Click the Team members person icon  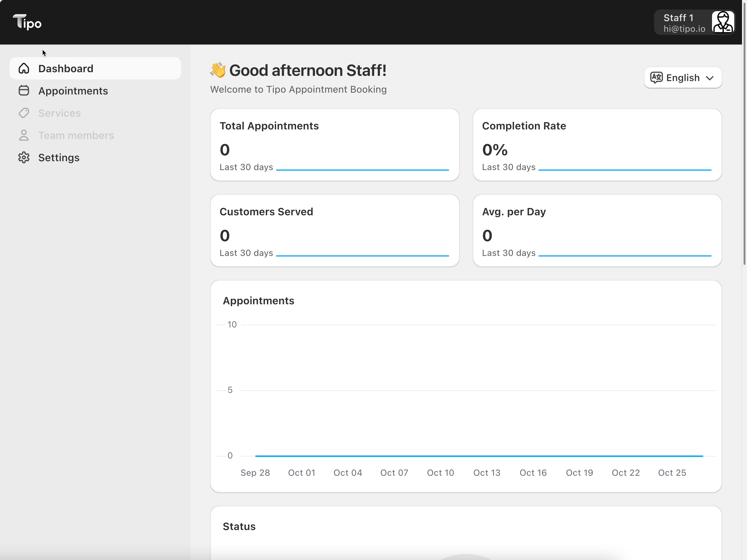click(24, 135)
